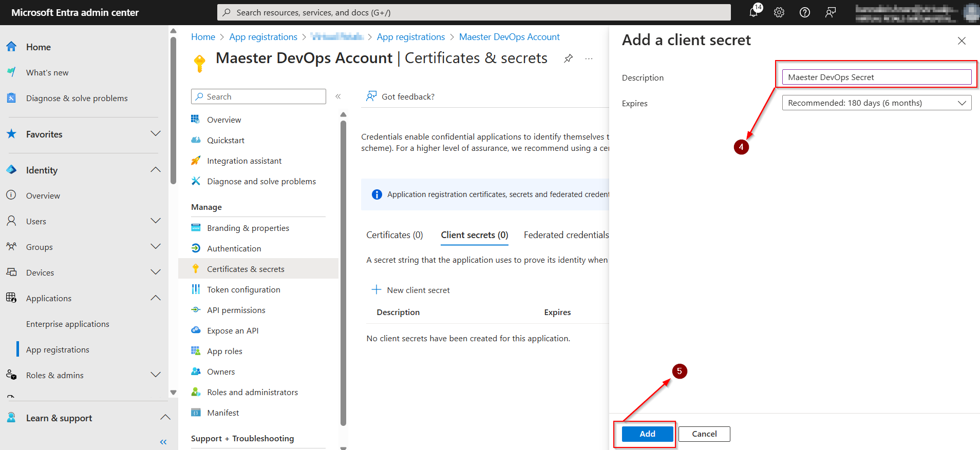The width and height of the screenshot is (980, 450).
Task: Expand the Users section chevron
Action: pyautogui.click(x=156, y=221)
